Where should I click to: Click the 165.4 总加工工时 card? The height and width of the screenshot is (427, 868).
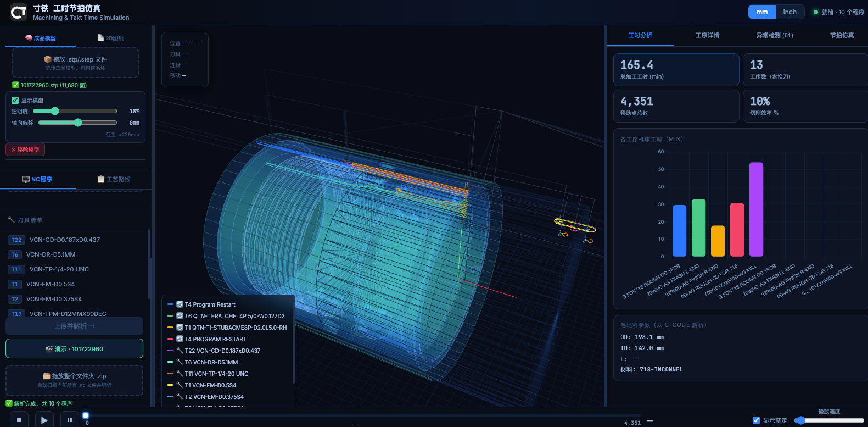click(x=676, y=70)
